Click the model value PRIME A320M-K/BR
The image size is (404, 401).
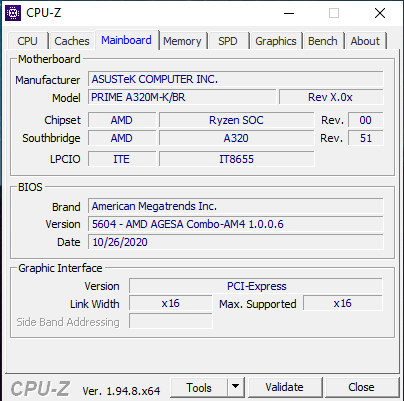pyautogui.click(x=182, y=97)
